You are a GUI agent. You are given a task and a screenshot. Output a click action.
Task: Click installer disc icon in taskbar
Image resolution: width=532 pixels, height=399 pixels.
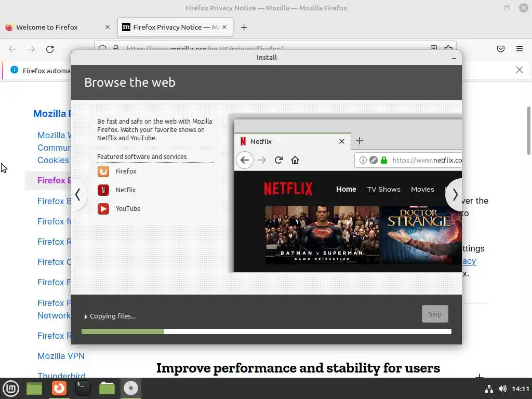click(131, 388)
